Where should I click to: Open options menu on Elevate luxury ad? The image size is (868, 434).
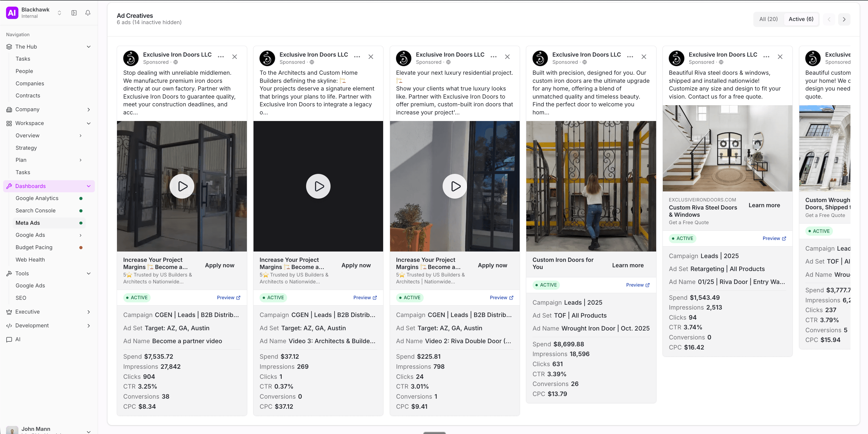(494, 57)
